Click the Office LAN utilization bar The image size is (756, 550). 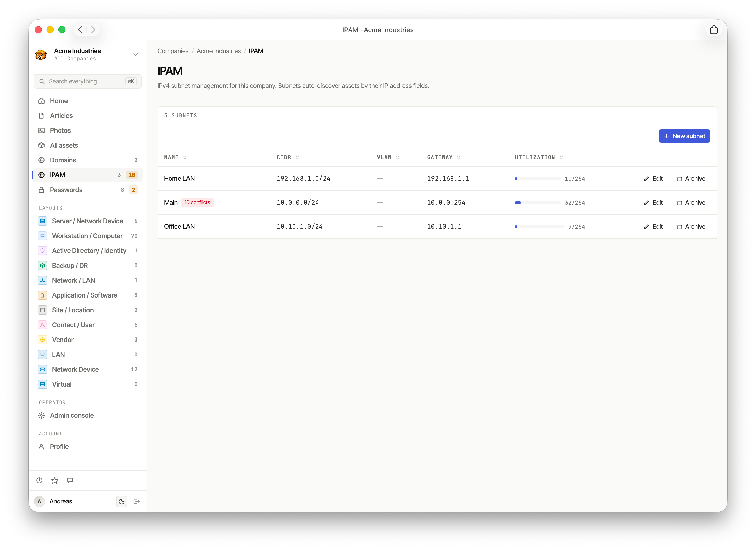tap(539, 227)
